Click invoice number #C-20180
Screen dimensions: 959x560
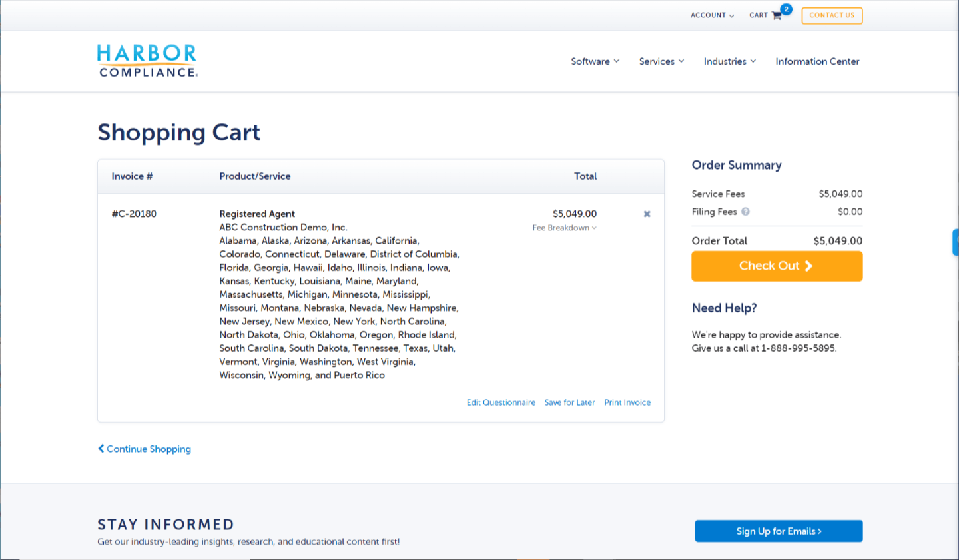coord(134,214)
